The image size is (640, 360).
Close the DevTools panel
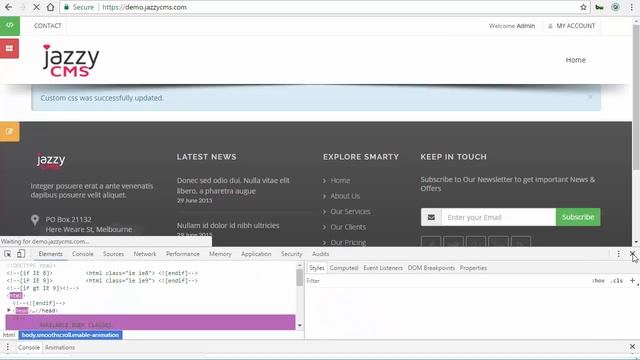point(632,254)
